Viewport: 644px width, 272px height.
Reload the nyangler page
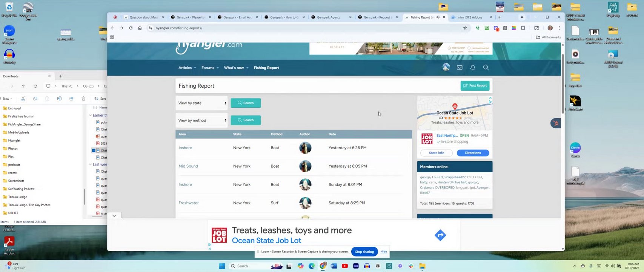tap(131, 28)
